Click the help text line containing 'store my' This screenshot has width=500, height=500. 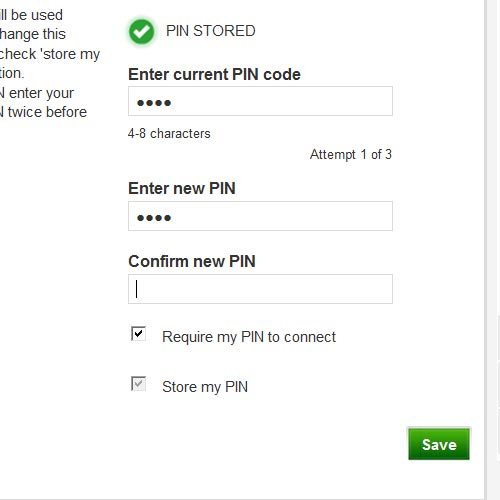point(50,54)
